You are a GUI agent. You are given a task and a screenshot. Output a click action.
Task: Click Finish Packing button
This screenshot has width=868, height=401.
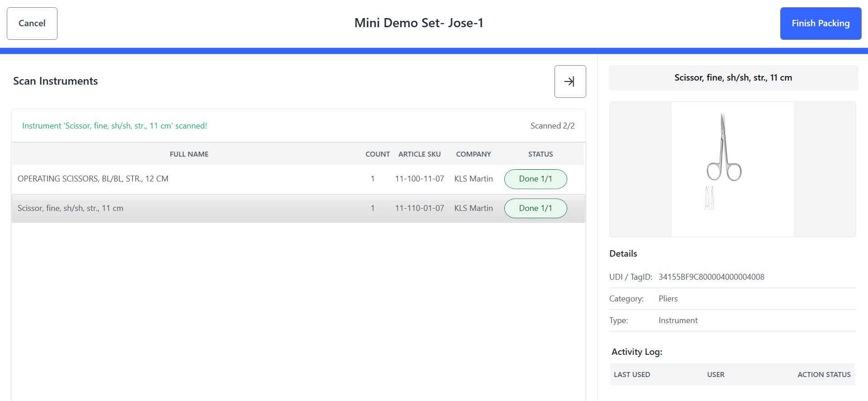821,24
